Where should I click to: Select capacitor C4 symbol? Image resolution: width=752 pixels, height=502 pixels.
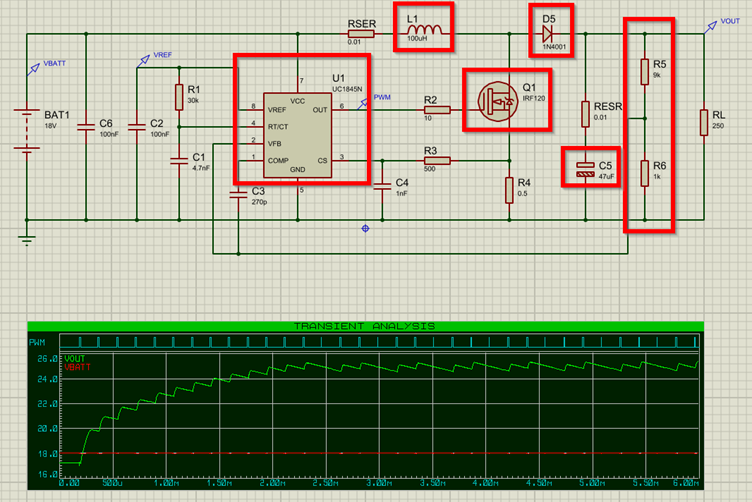382,186
